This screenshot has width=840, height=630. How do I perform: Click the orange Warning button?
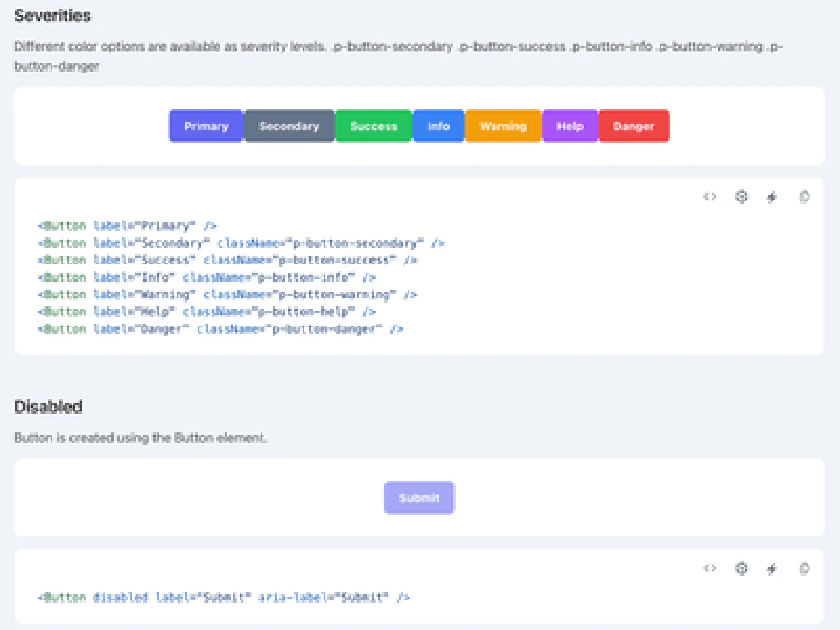(x=503, y=126)
